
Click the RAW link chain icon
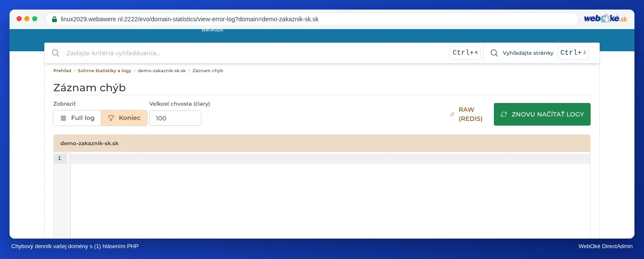[x=452, y=114]
